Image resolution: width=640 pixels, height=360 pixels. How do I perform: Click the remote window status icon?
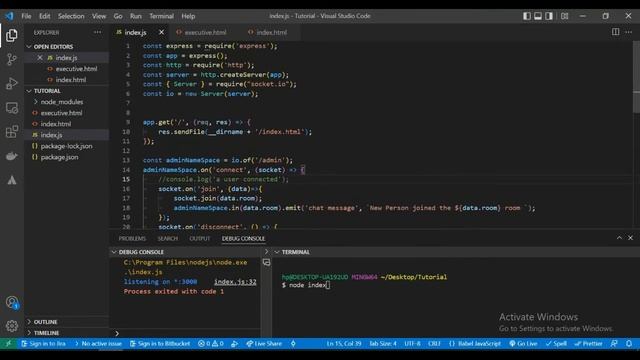tap(9, 344)
